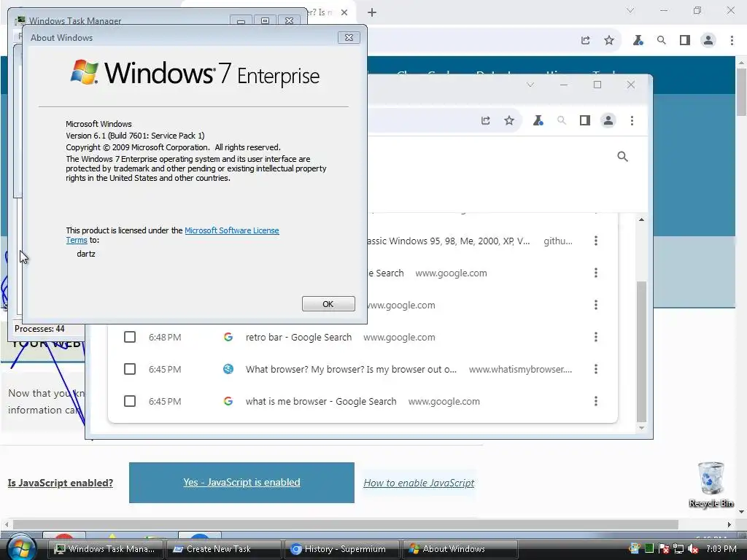This screenshot has height=560, width=747.
Task: Open the three-dot menu in History window toolbar
Action: [x=632, y=120]
